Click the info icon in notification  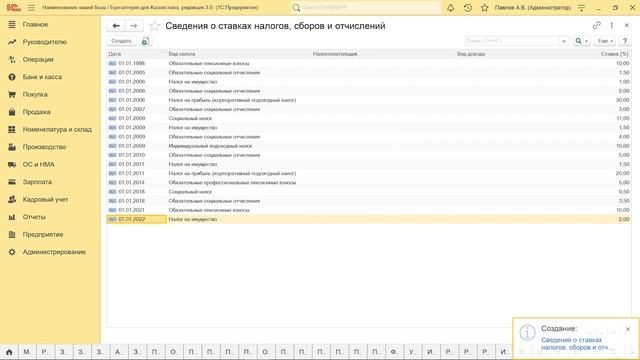(x=527, y=333)
